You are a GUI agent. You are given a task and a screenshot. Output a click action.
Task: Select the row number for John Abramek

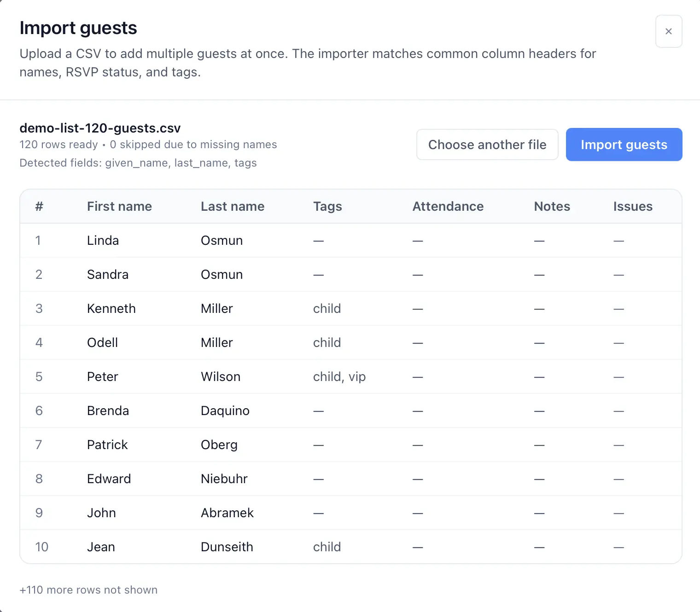click(x=39, y=513)
